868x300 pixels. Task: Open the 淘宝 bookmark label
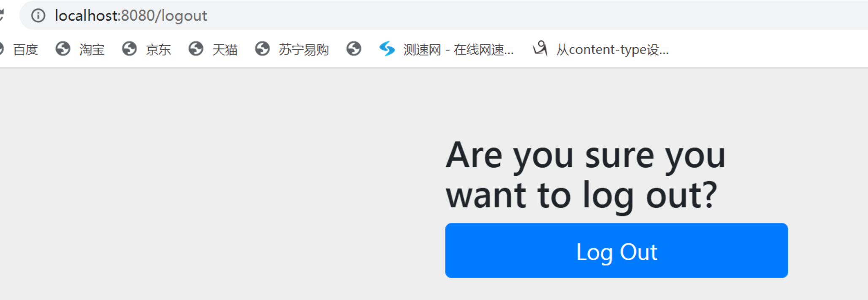click(x=92, y=50)
